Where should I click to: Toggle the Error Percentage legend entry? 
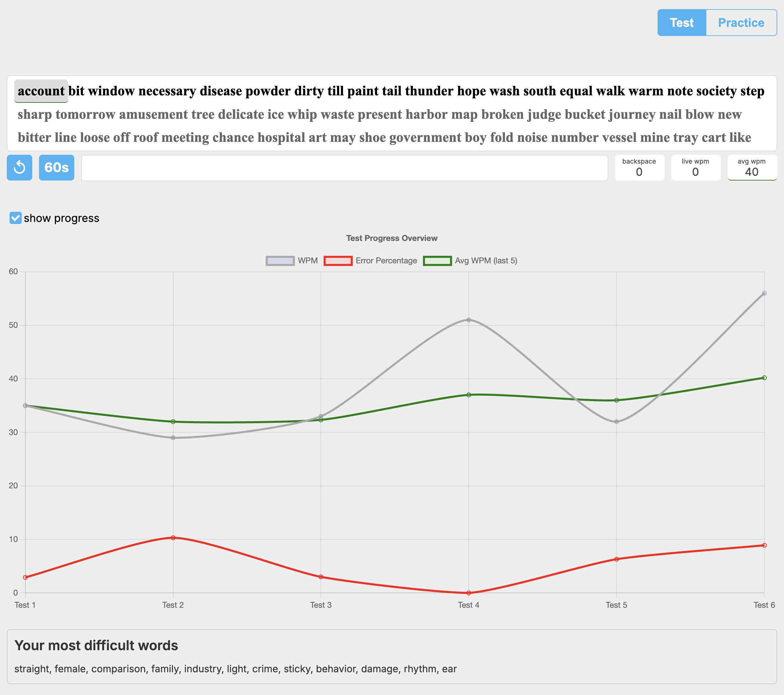pyautogui.click(x=371, y=261)
